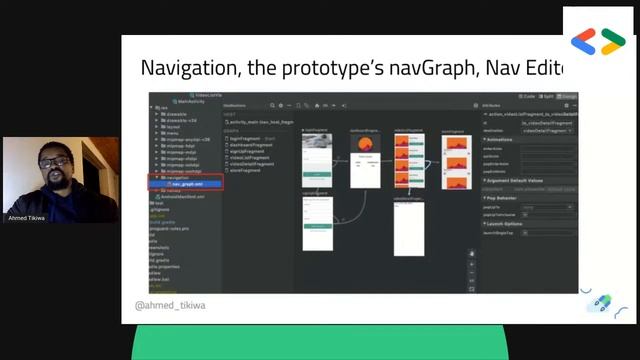The image size is (640, 360).
Task: Click the blank videoDetailFragment preview
Action: (x=409, y=229)
